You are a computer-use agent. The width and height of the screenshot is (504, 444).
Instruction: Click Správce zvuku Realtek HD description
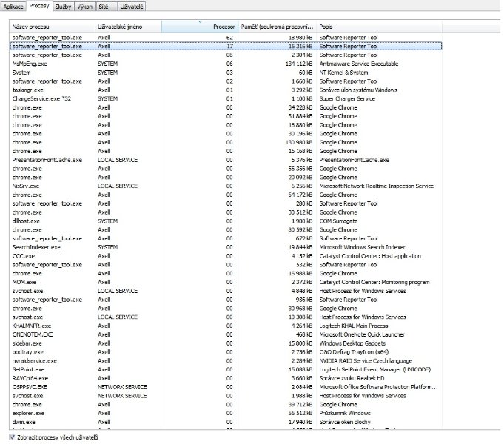(x=352, y=378)
